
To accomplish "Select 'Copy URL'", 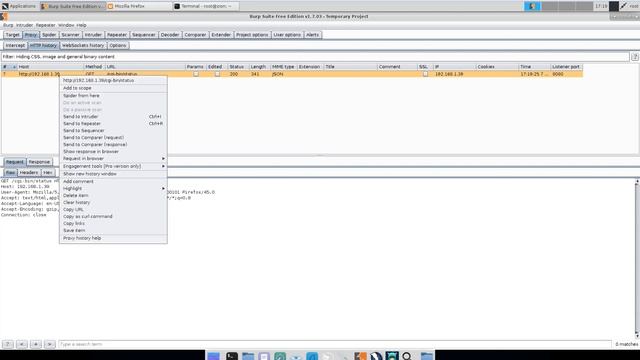I will tap(113, 209).
